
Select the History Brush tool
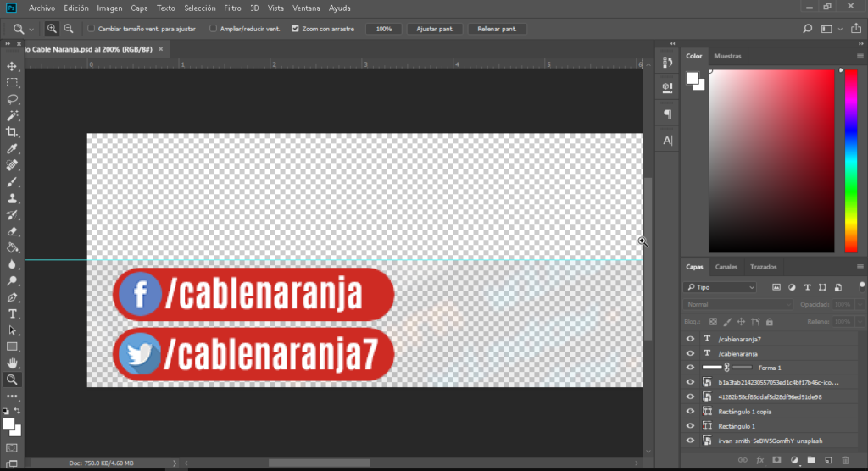pos(12,214)
